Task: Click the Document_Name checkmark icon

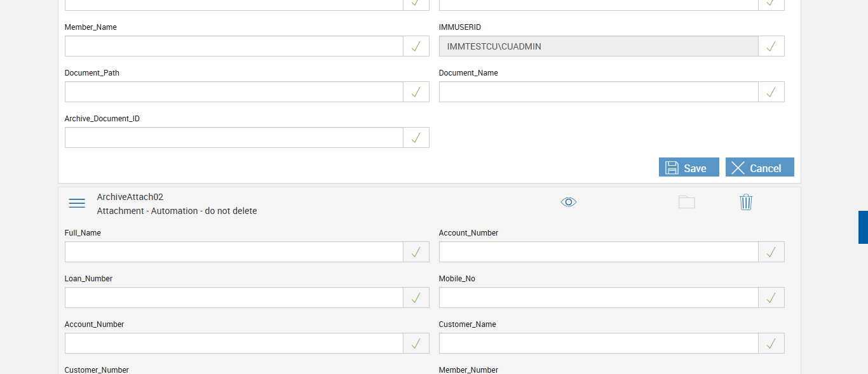Action: 771,92
